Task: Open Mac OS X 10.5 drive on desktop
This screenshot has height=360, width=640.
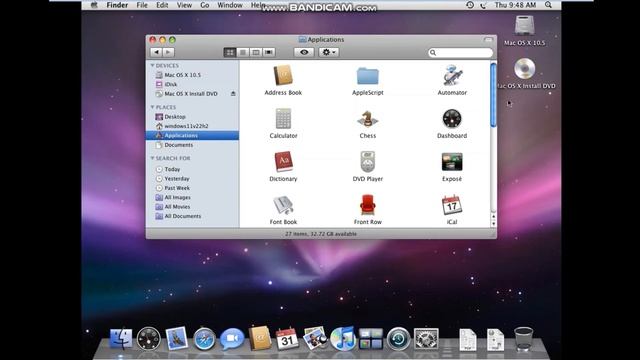Action: coord(524,26)
